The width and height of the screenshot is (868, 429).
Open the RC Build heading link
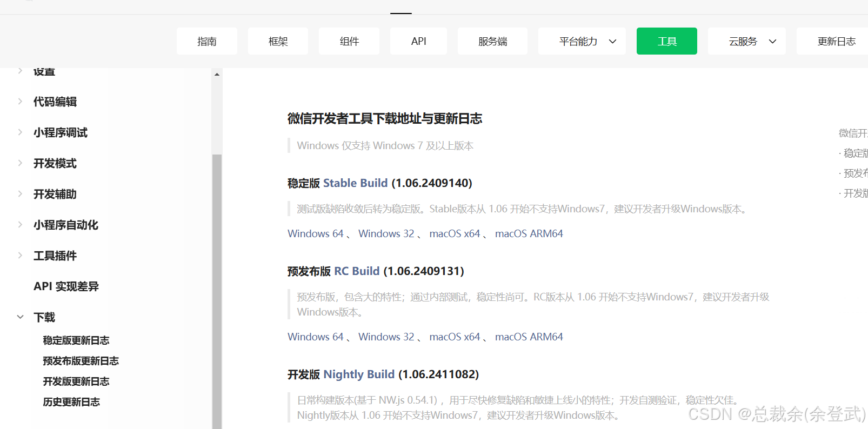(357, 271)
